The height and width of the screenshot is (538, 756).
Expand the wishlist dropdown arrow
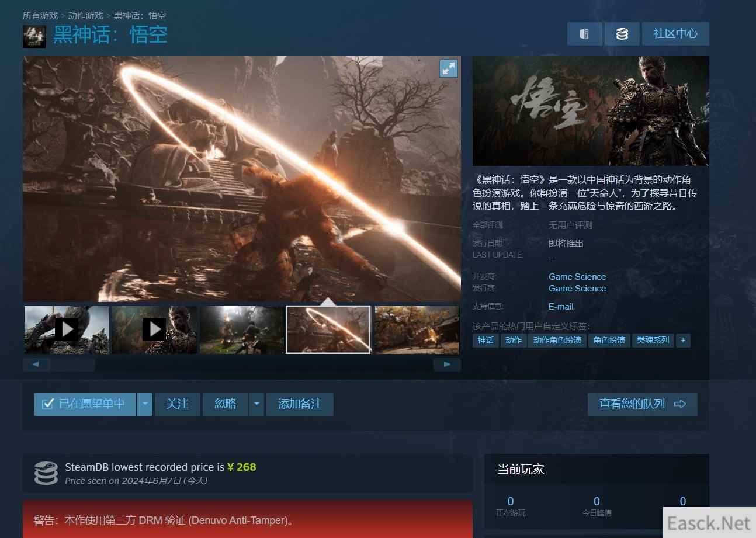145,404
